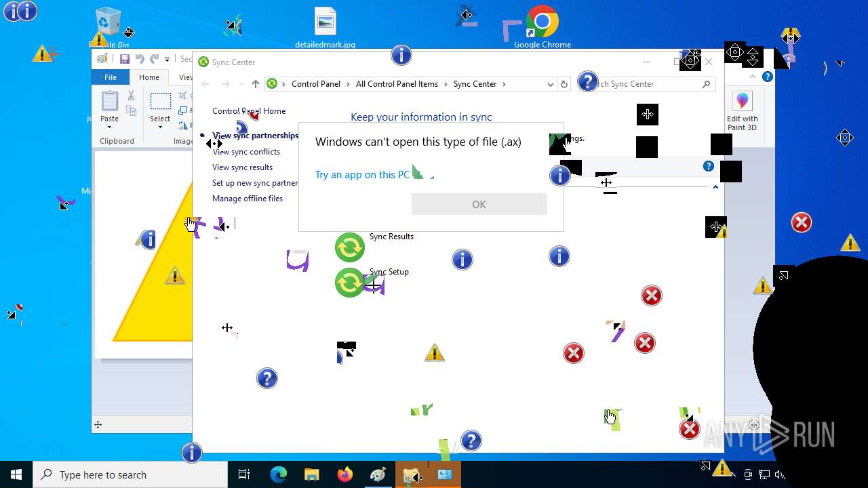
Task: Click the search magnifier icon in Sync Center
Action: (x=706, y=84)
